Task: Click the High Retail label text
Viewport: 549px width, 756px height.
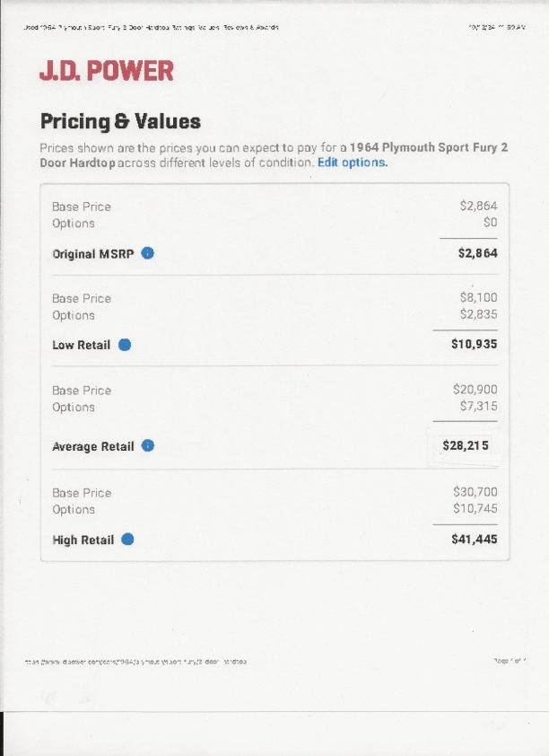Action: coord(83,540)
